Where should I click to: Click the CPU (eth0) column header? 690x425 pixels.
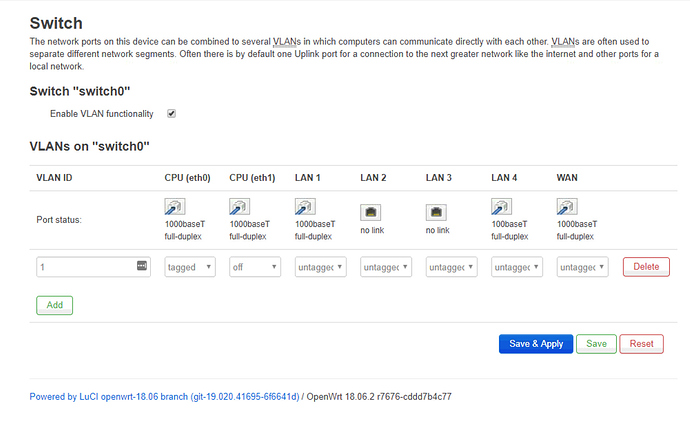[x=187, y=178]
